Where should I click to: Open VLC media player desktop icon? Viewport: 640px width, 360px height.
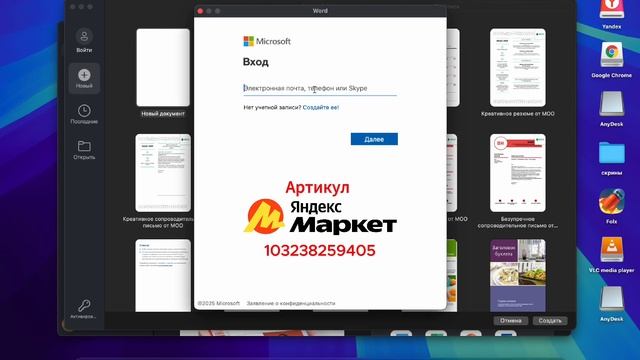coord(611,250)
